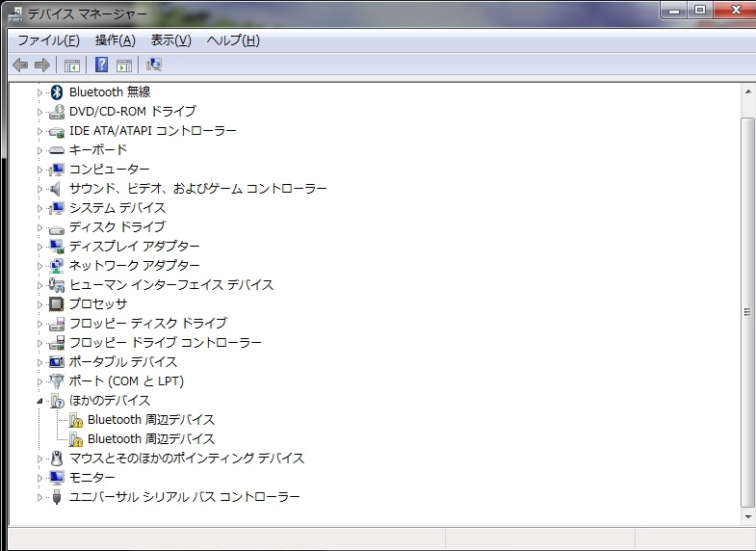This screenshot has height=551, width=756.
Task: Click the マウス pointing devices icon
Action: [57, 459]
